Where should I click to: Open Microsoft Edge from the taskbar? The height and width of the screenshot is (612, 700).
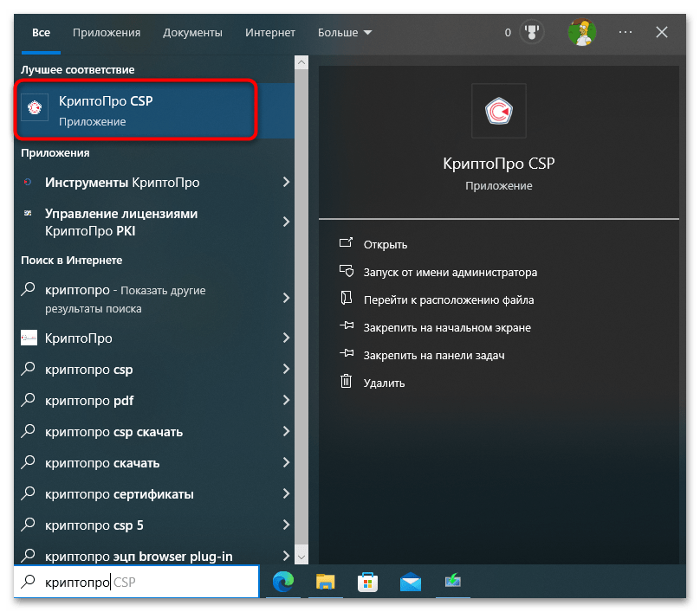coord(283,582)
